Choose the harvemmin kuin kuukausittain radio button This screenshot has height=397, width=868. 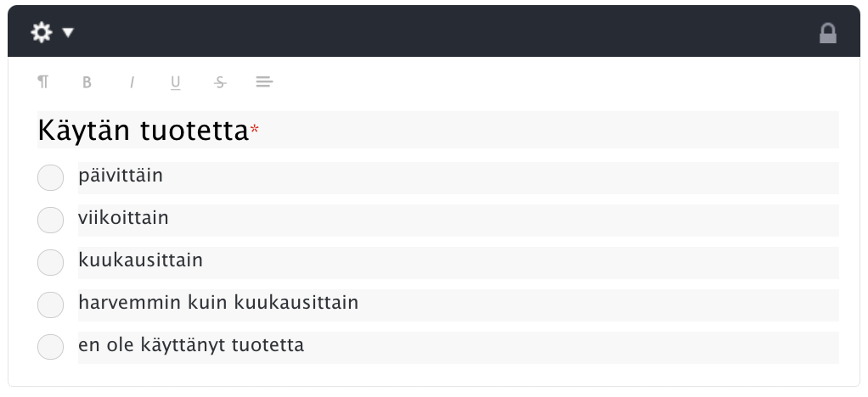tap(50, 305)
